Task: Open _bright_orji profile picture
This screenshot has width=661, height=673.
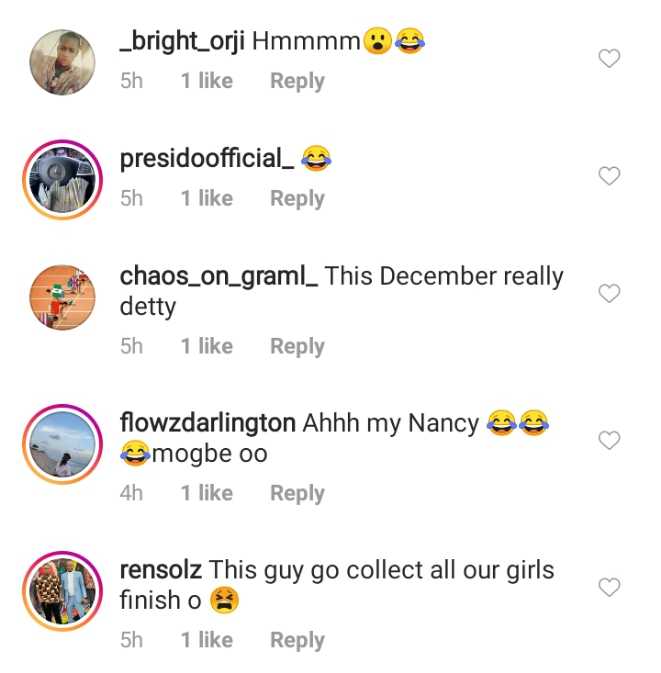Action: point(63,61)
